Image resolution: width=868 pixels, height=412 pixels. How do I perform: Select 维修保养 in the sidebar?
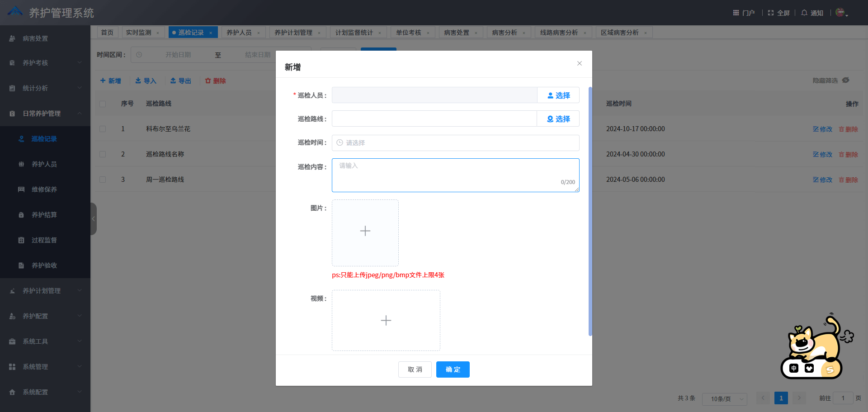44,189
